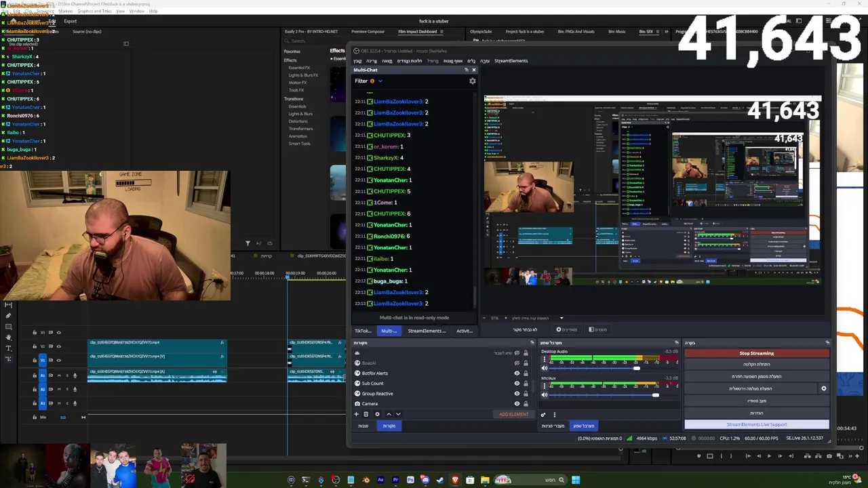Viewport: 868px width, 488px height.
Task: Unlock the BotRix Alerts source
Action: point(526,373)
